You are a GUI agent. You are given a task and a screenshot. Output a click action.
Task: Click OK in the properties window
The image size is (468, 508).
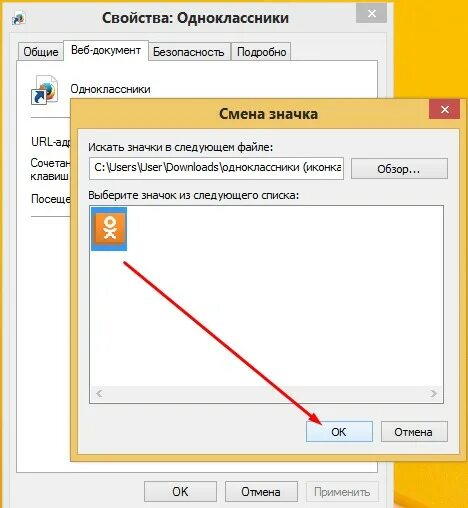point(180,491)
